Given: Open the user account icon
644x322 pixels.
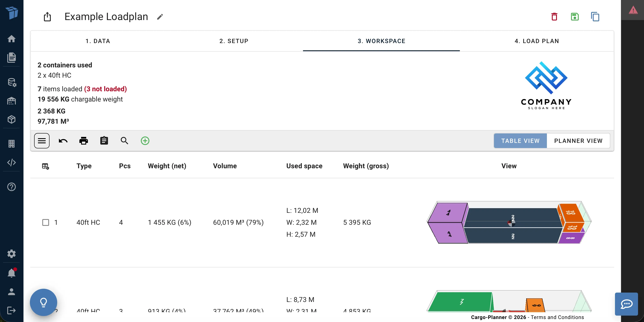Looking at the screenshot, I should click(x=12, y=292).
